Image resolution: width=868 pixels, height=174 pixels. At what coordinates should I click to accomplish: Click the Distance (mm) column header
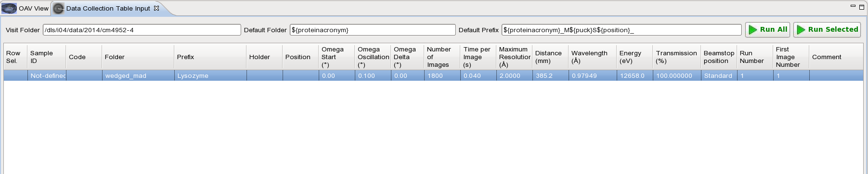tap(550, 57)
